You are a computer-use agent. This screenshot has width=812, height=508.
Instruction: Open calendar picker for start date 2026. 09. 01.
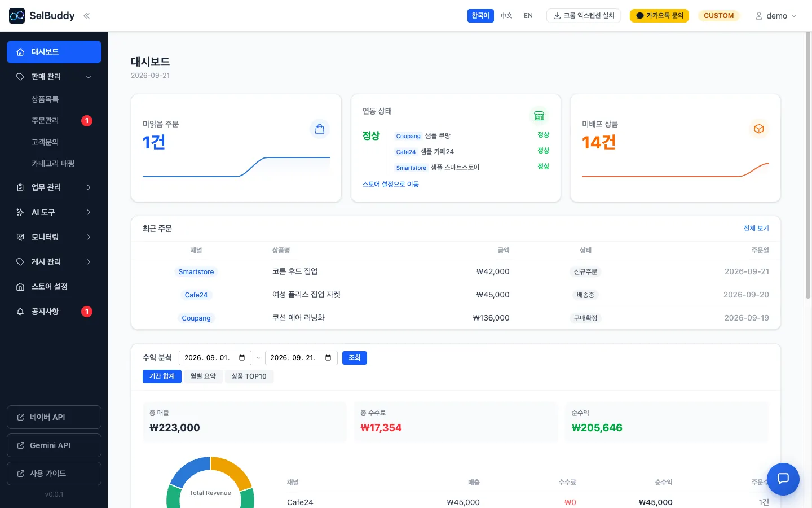pyautogui.click(x=242, y=358)
